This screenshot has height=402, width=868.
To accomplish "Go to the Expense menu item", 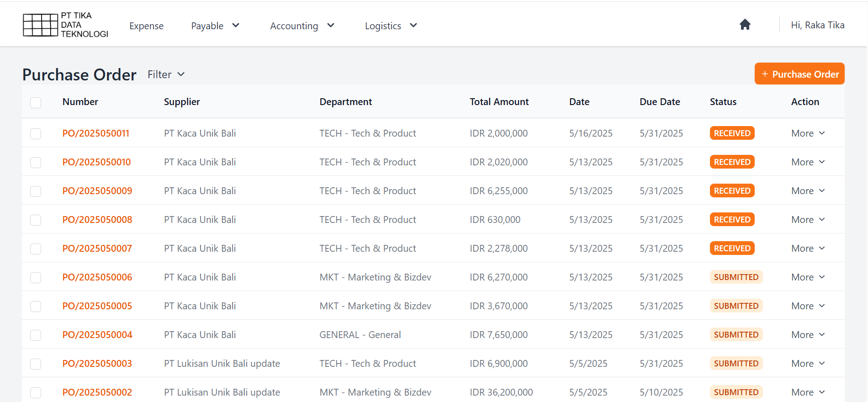I will 146,26.
